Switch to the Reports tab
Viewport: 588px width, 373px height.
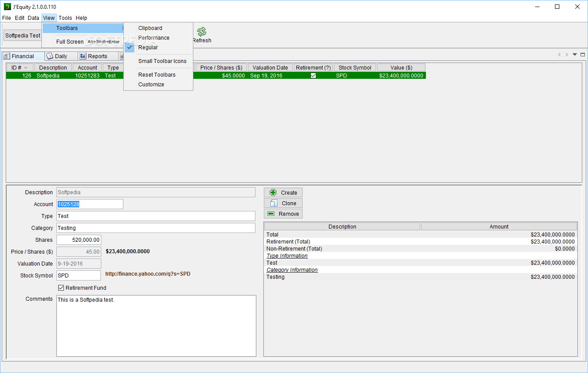pos(98,56)
